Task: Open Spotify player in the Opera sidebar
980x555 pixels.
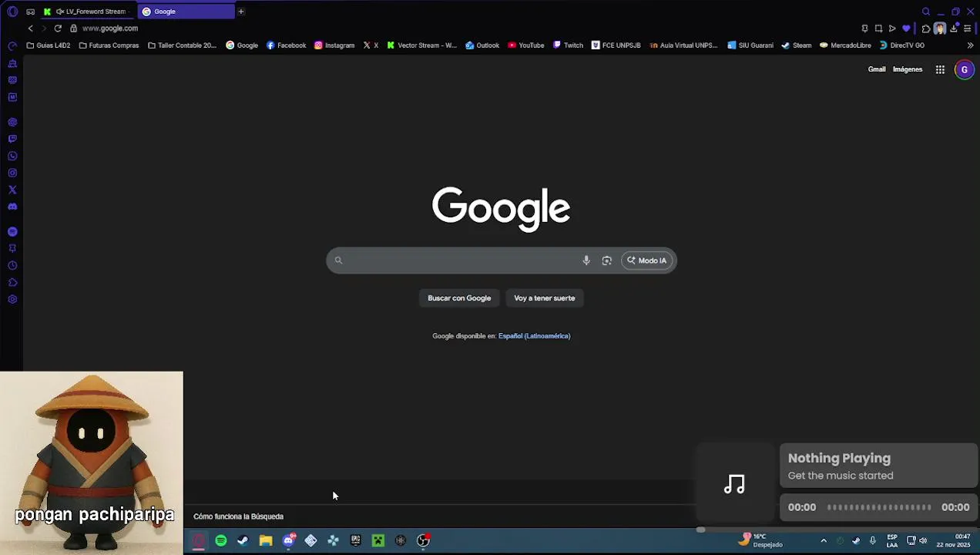Action: [12, 232]
